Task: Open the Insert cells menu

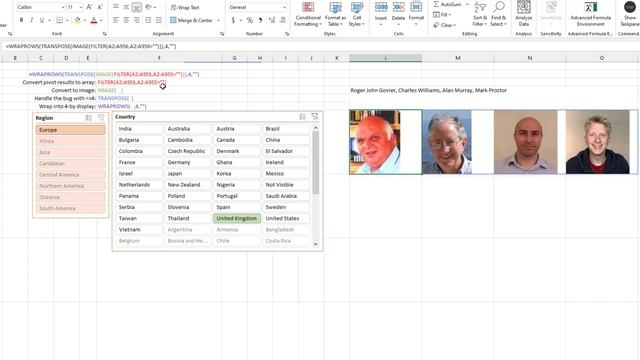Action: pos(380,15)
